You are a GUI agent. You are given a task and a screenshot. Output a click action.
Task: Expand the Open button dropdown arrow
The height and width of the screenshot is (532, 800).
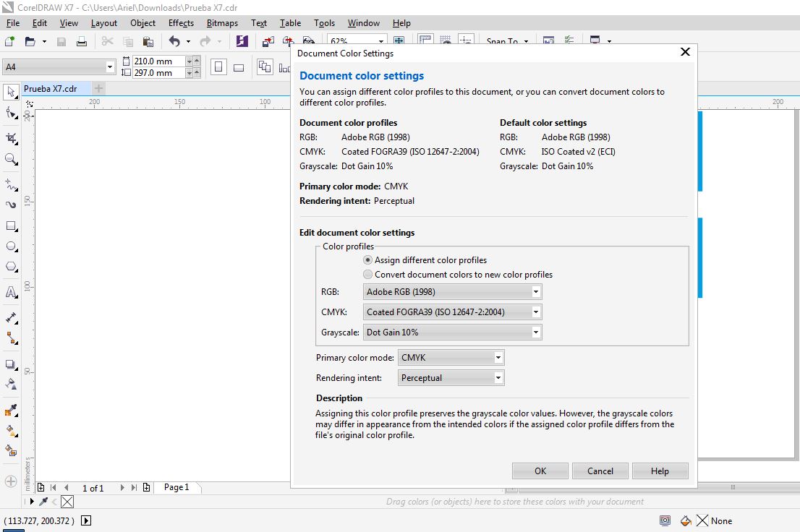click(44, 41)
